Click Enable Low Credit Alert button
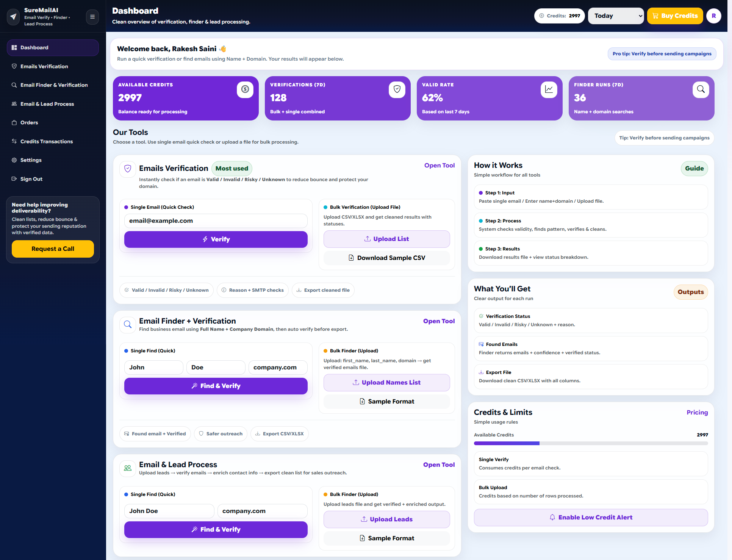 [x=591, y=518]
